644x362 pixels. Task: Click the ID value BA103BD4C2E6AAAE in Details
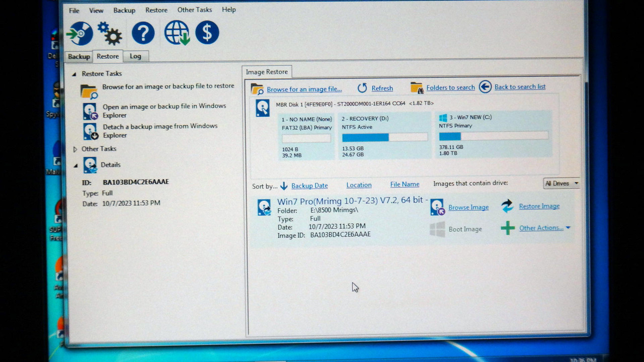(x=136, y=182)
